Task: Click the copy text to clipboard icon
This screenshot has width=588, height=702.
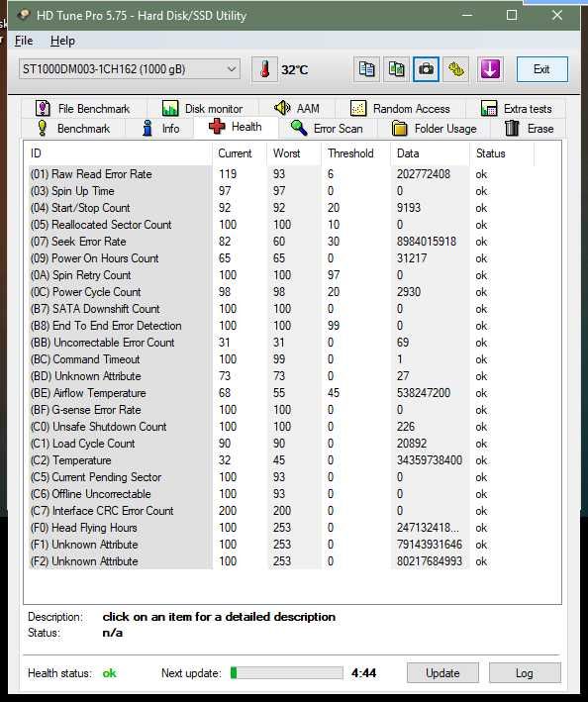Action: point(366,69)
